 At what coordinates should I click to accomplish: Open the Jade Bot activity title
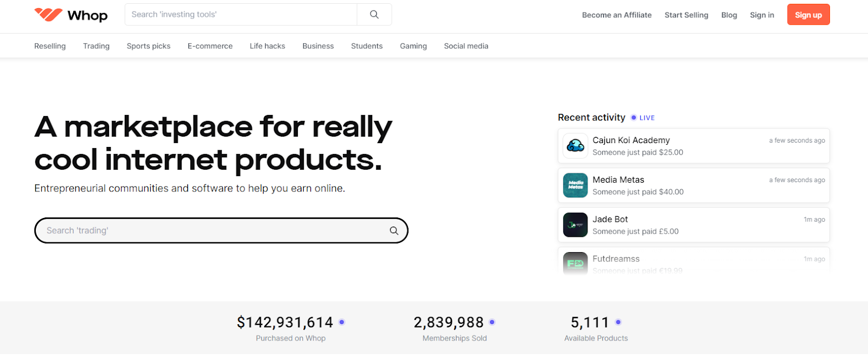click(610, 219)
